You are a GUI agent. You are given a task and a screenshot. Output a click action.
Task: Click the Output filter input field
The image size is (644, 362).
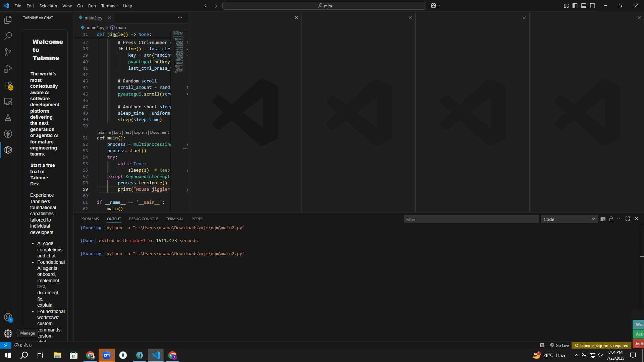[x=471, y=219]
